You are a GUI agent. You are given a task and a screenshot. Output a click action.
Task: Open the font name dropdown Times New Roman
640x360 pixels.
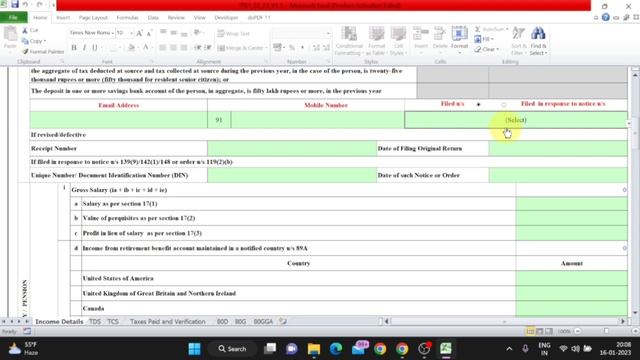pyautogui.click(x=112, y=33)
